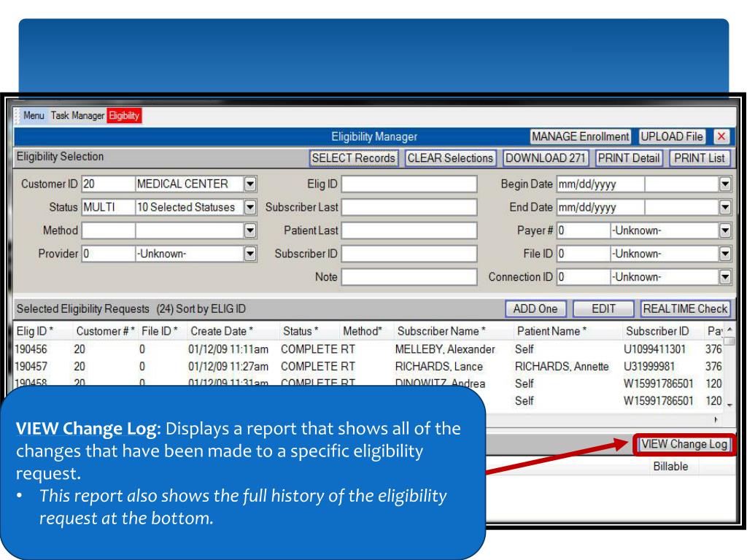Screen dimensions: 747x560
Task: Click into the Patient Last field
Action: pos(409,230)
